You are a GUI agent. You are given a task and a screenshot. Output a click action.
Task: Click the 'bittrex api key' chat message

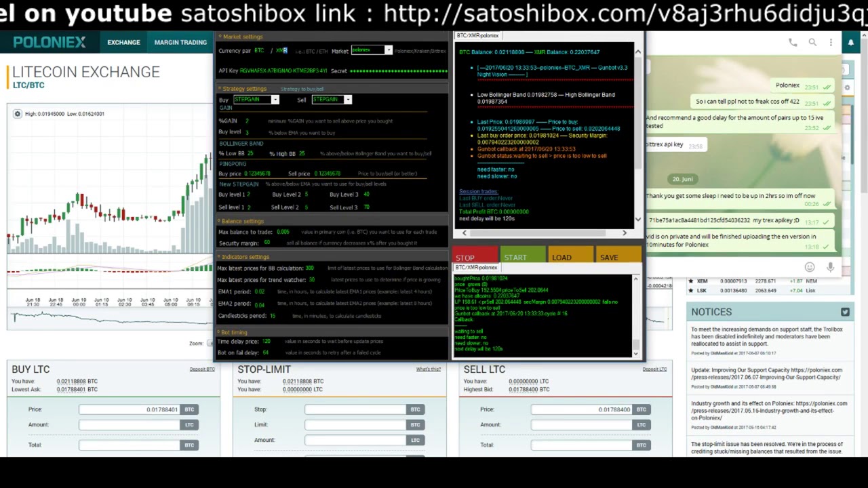pyautogui.click(x=675, y=144)
